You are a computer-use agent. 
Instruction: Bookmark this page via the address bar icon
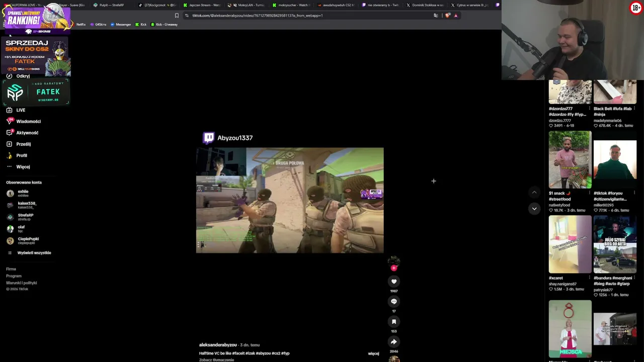click(177, 16)
